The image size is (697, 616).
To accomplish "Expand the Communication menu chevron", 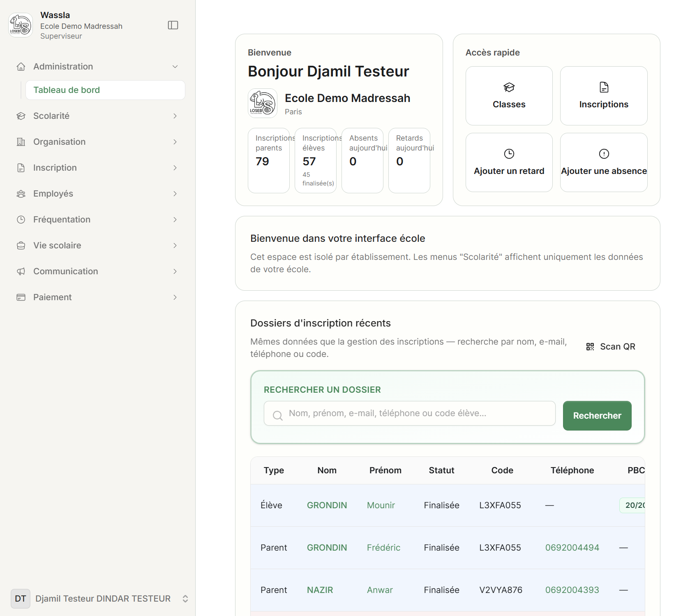I will pyautogui.click(x=175, y=271).
